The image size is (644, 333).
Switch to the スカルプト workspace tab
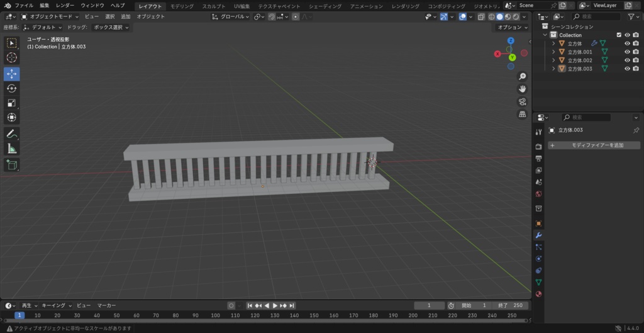214,6
